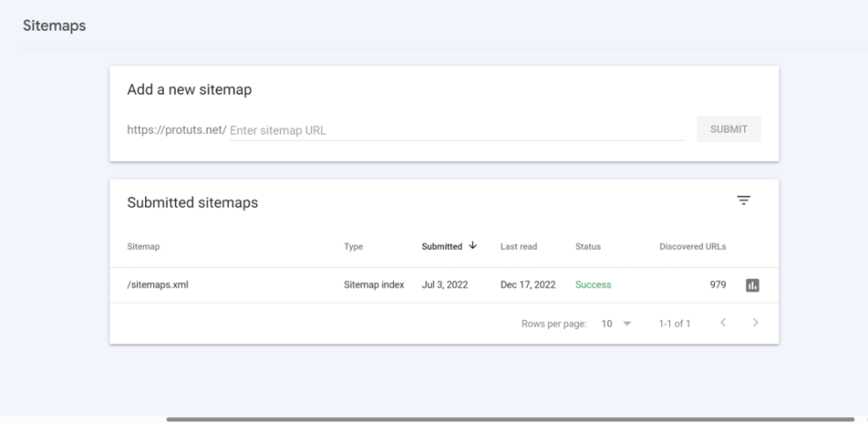Image resolution: width=868 pixels, height=423 pixels.
Task: Open the rows per page dropdown
Action: [616, 324]
